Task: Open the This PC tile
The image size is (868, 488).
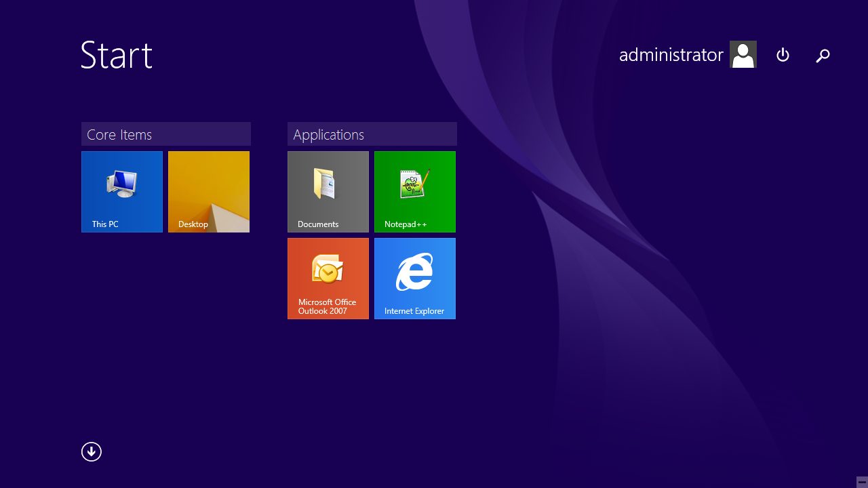Action: click(122, 192)
